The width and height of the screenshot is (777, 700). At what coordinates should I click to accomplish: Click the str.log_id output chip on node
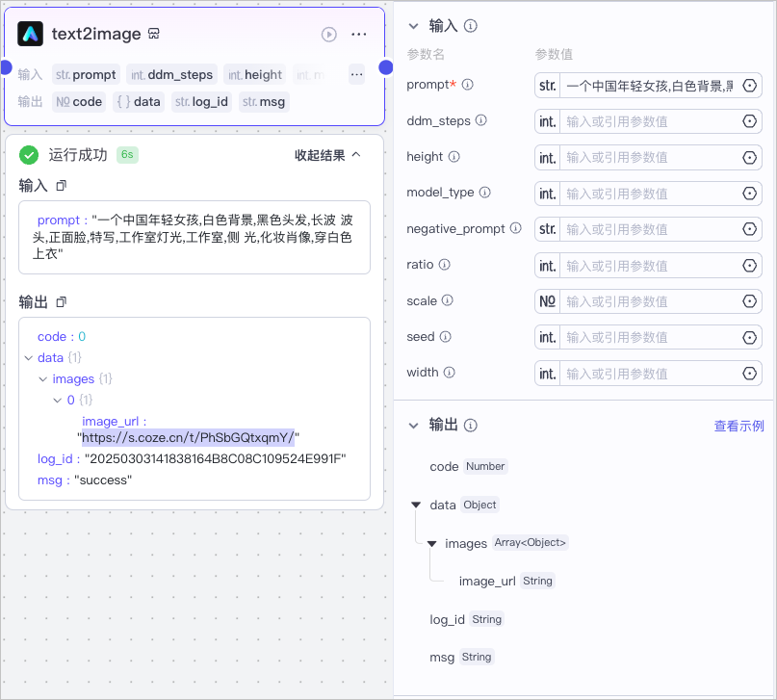(x=201, y=102)
